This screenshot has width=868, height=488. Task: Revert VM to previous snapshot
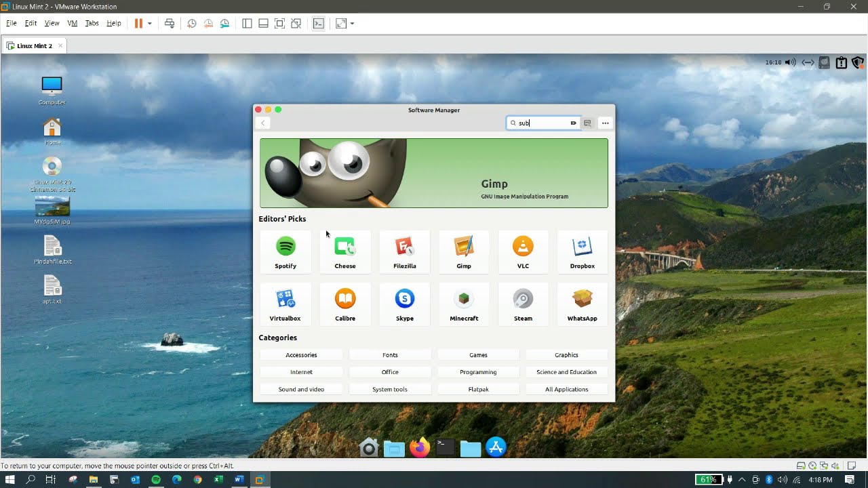point(208,23)
